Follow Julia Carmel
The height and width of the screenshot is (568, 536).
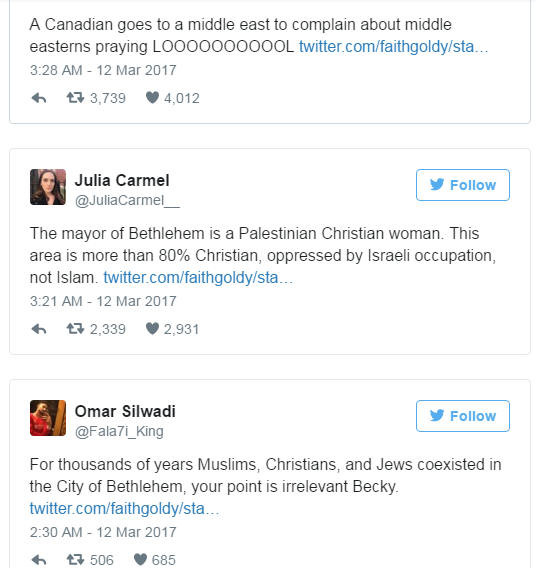click(x=462, y=185)
